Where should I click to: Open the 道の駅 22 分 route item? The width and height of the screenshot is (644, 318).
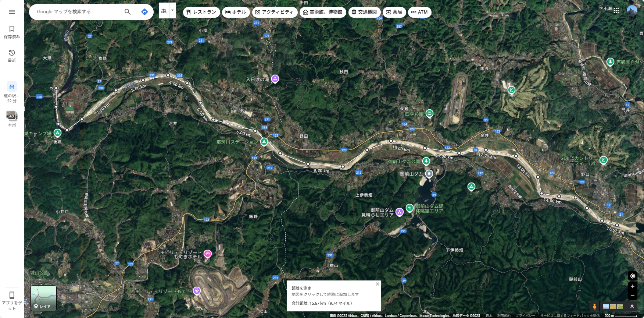click(12, 92)
